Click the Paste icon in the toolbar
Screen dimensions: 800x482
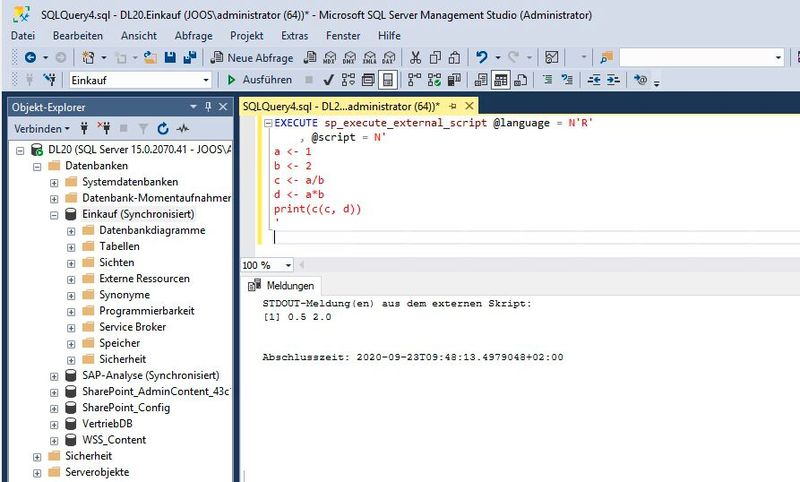454,57
